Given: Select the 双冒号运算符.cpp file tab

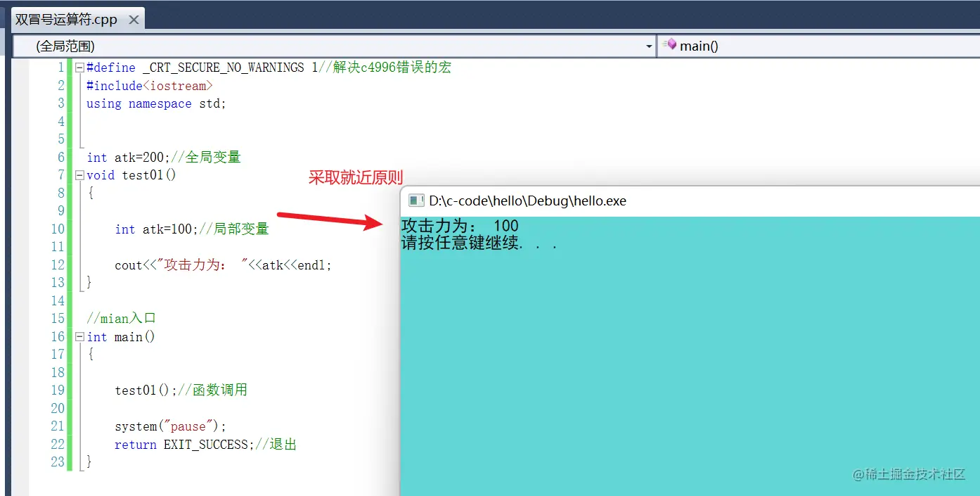Looking at the screenshot, I should (x=78, y=19).
